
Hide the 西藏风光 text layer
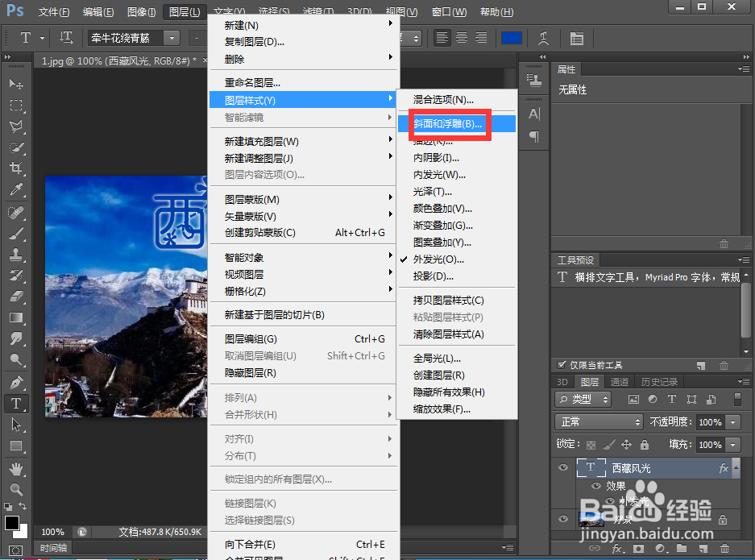(562, 467)
